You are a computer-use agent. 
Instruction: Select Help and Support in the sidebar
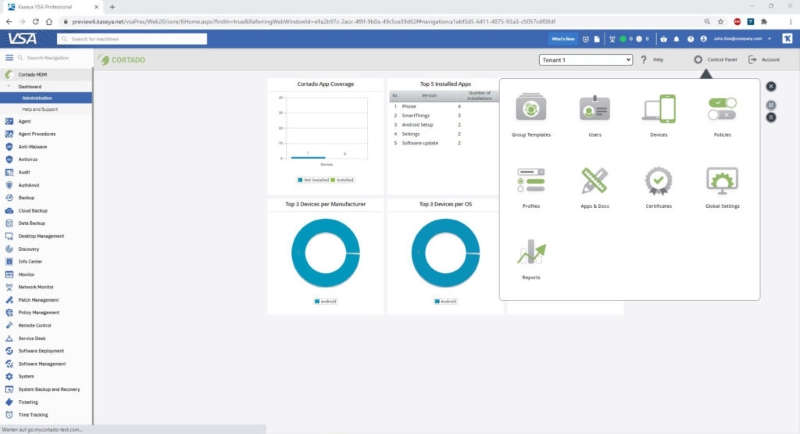[x=46, y=109]
